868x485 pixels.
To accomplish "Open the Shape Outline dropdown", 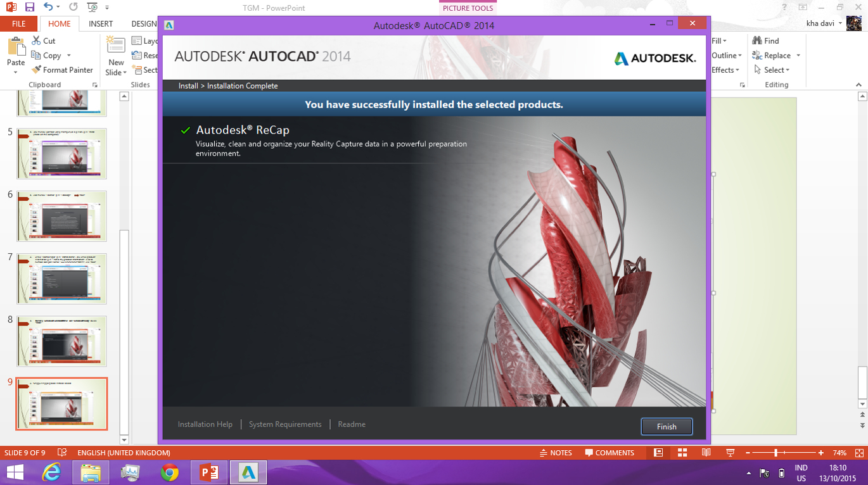I will tap(727, 56).
